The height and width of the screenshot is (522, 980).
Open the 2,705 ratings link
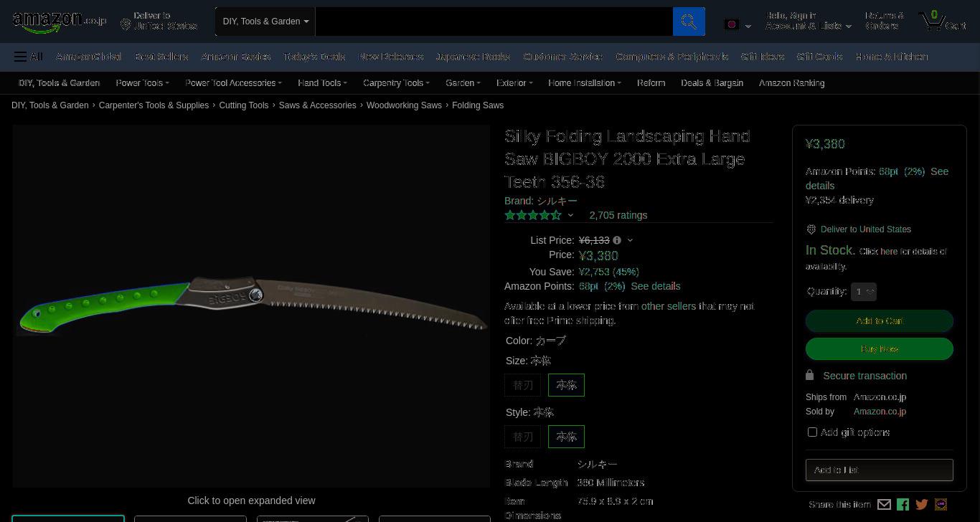[x=618, y=215]
